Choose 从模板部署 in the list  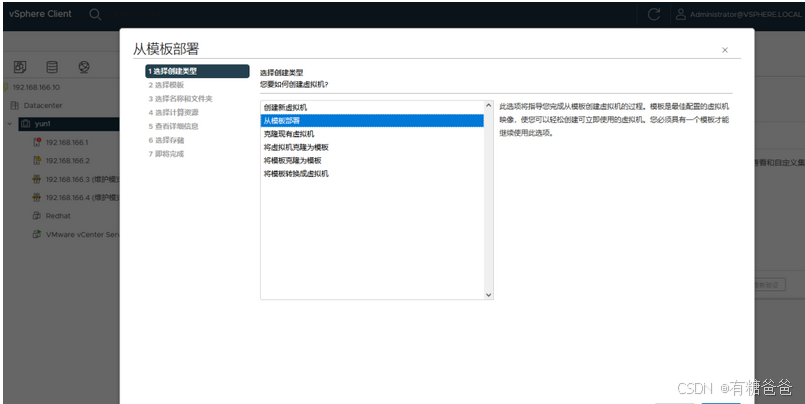tap(372, 121)
